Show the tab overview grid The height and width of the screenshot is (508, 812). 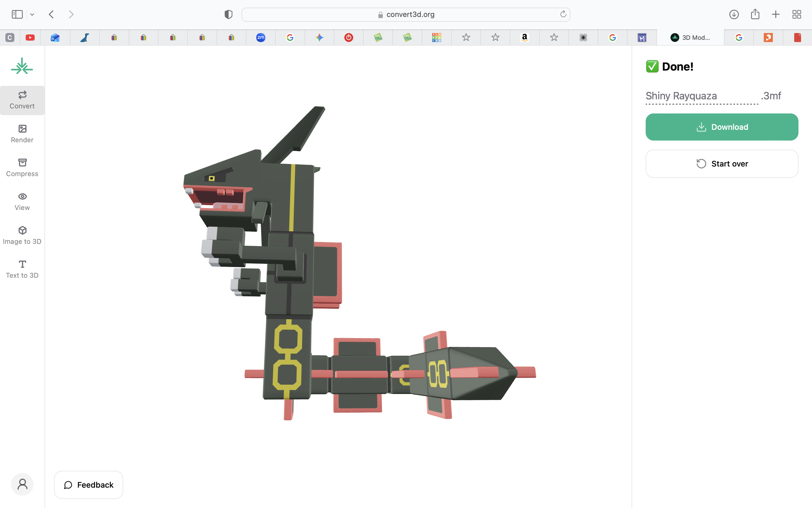(x=796, y=14)
